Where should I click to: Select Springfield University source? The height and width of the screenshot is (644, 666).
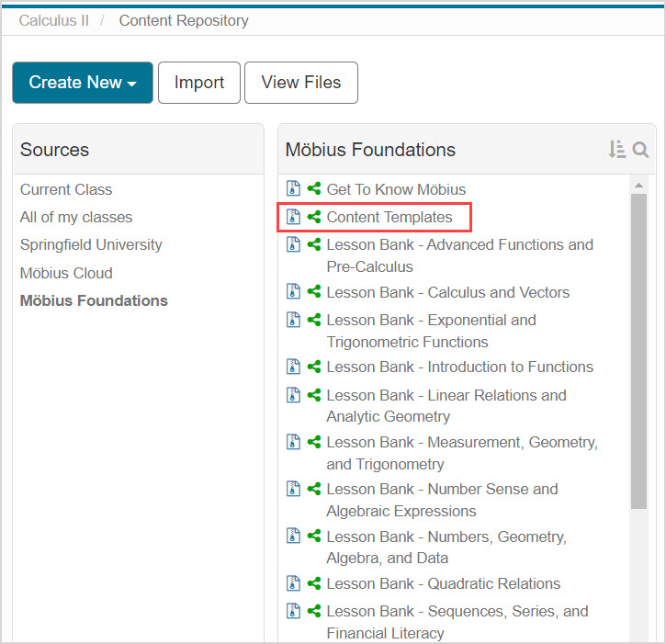click(91, 244)
